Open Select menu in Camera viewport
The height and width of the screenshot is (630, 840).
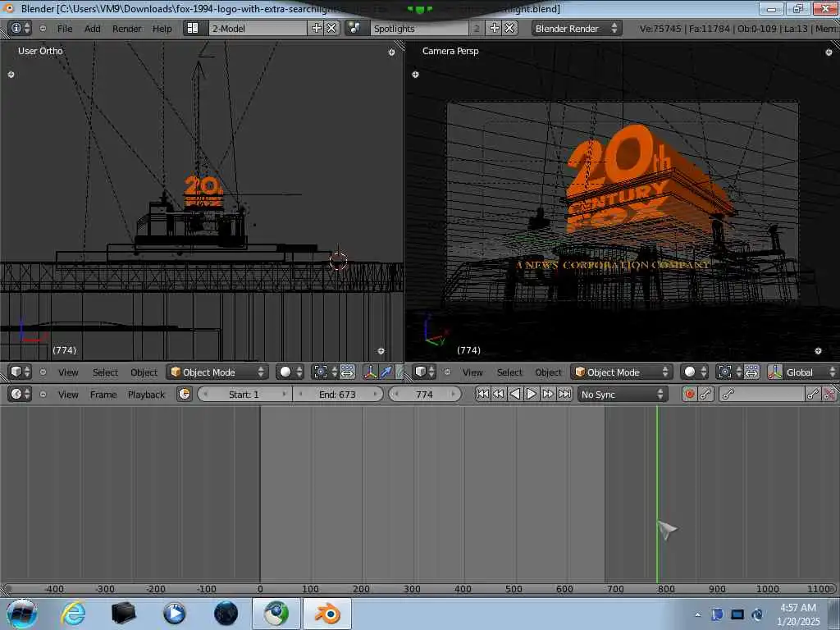click(509, 372)
